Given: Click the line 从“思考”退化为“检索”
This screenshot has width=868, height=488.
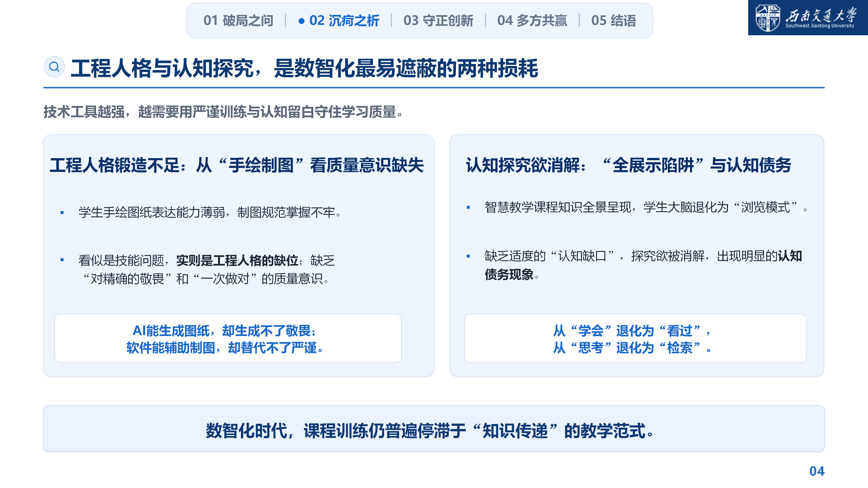Looking at the screenshot, I should coord(632,347).
